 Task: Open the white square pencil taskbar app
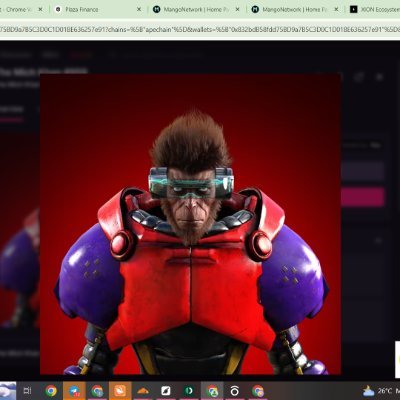coord(166,390)
